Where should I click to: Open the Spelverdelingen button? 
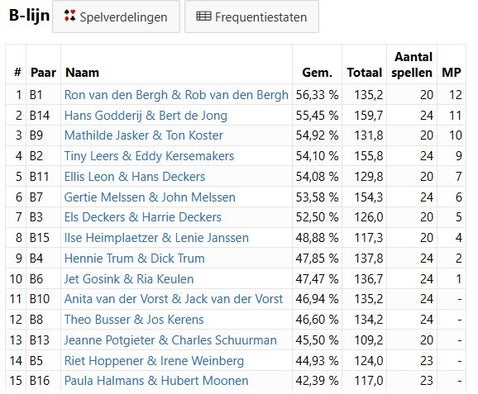(x=116, y=16)
